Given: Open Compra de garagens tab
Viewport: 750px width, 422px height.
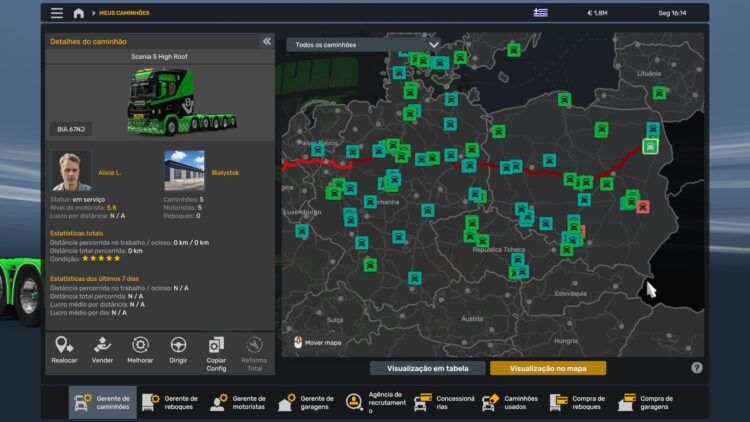Looking at the screenshot, I should (x=646, y=402).
